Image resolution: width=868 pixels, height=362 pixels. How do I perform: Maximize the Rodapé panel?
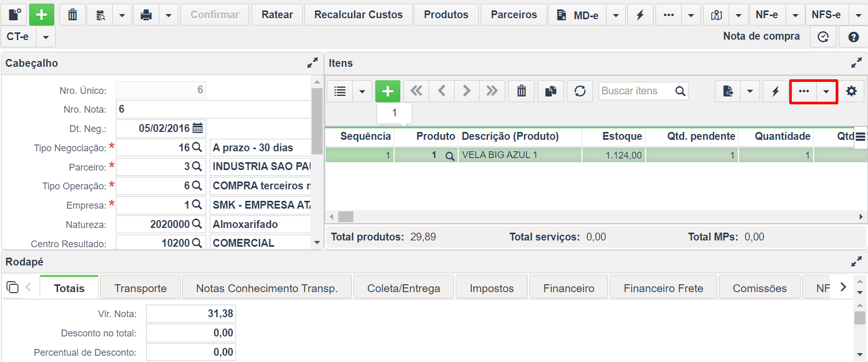(x=856, y=262)
